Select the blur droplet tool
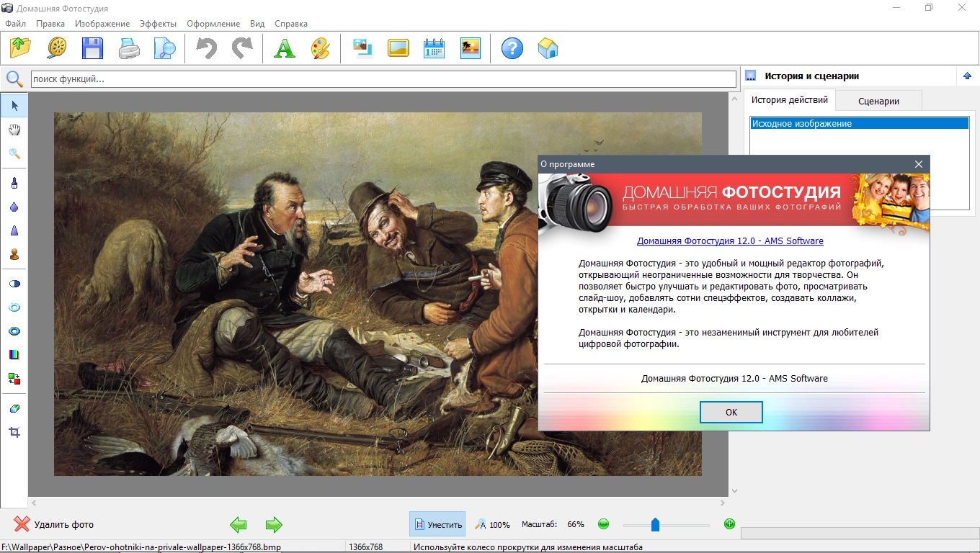 pos(14,207)
